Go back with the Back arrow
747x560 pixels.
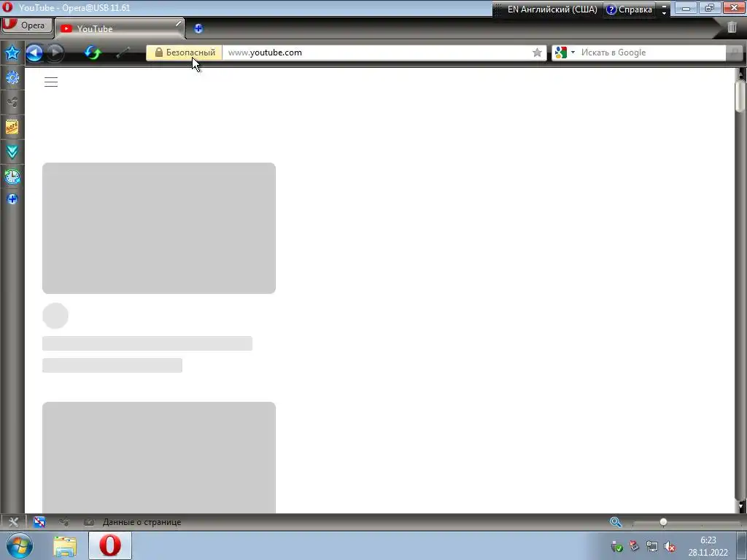pyautogui.click(x=34, y=52)
